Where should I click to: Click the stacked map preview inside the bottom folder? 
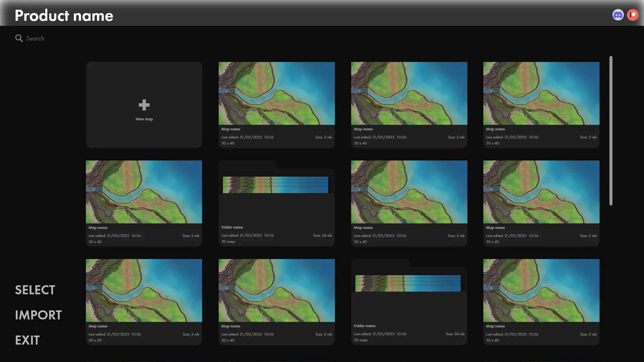click(x=408, y=283)
